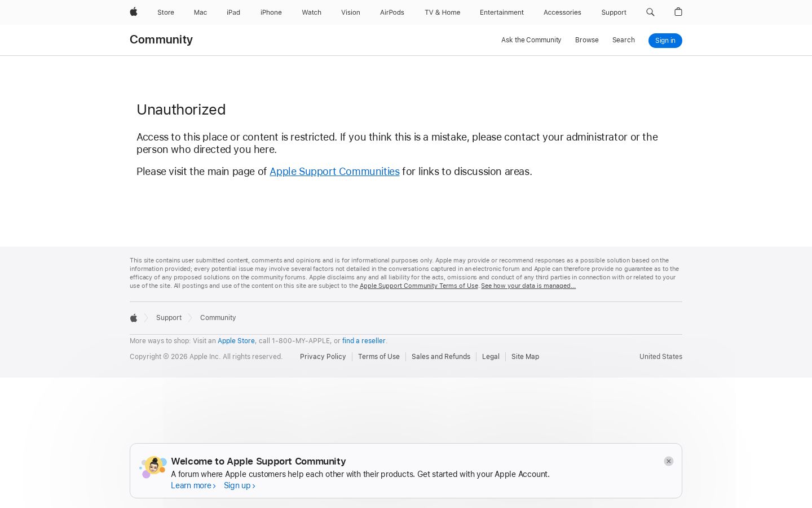The width and height of the screenshot is (812, 508).
Task: Click Sign up in the welcome banner
Action: pyautogui.click(x=240, y=485)
